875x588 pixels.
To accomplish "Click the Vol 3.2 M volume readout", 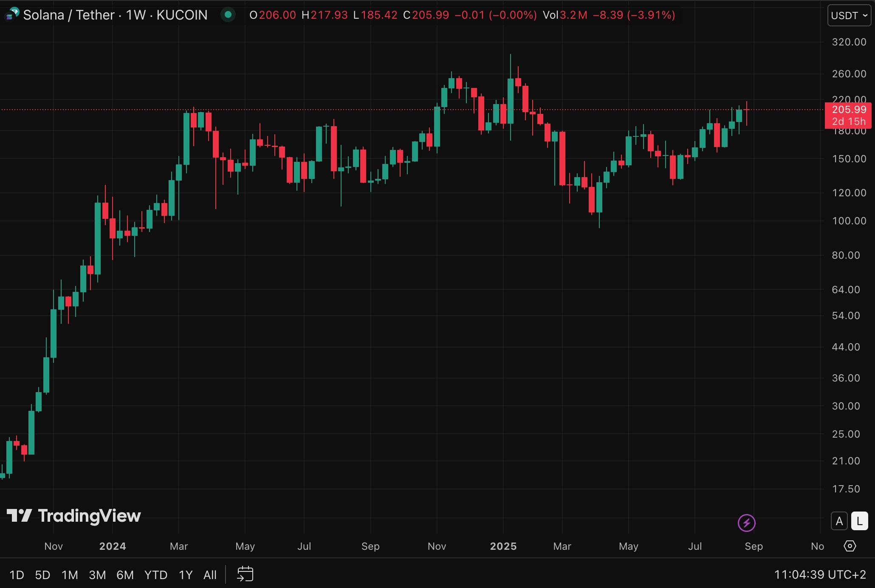I will (x=565, y=15).
